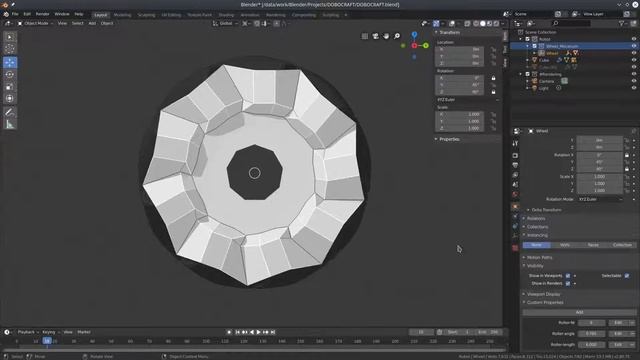The image size is (640, 360).
Task: Switch to the Sculpting workspace tab
Action: click(x=146, y=15)
